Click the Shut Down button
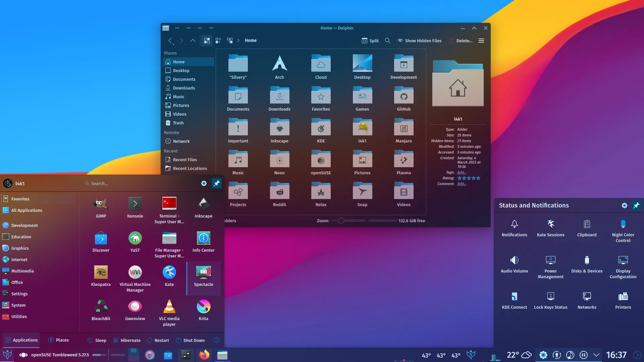The width and height of the screenshot is (644, 362). (x=190, y=340)
